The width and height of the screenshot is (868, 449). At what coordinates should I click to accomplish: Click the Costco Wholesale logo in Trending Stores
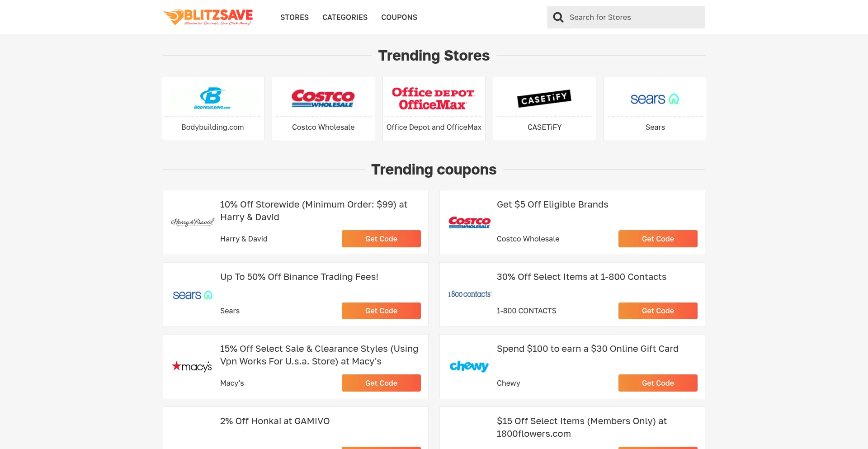pyautogui.click(x=323, y=98)
